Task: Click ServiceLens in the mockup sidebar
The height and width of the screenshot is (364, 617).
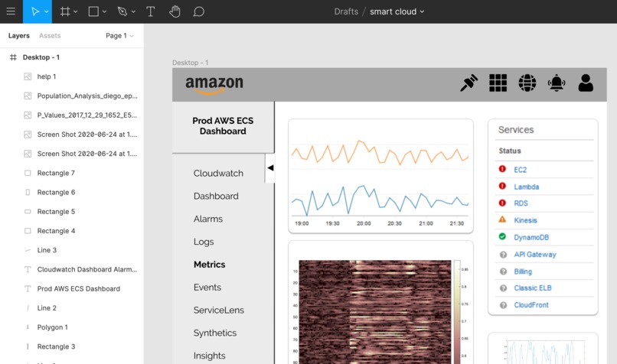Action: click(219, 310)
